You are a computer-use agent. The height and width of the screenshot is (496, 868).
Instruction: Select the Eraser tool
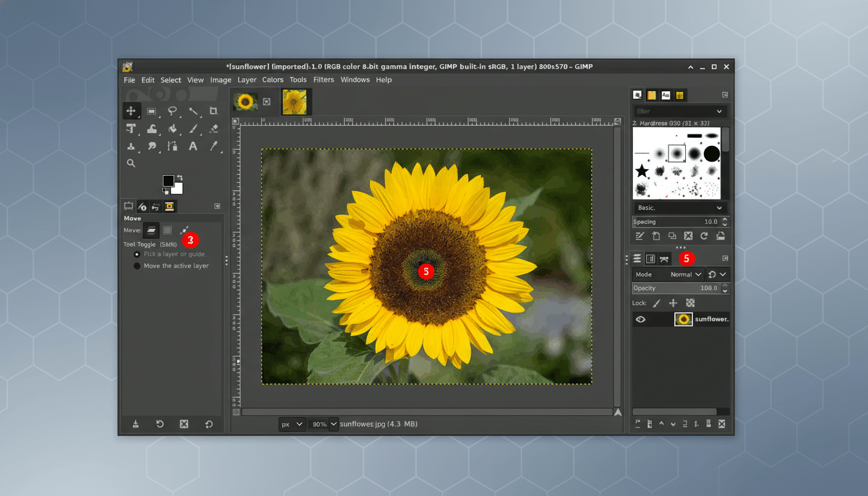[x=214, y=129]
